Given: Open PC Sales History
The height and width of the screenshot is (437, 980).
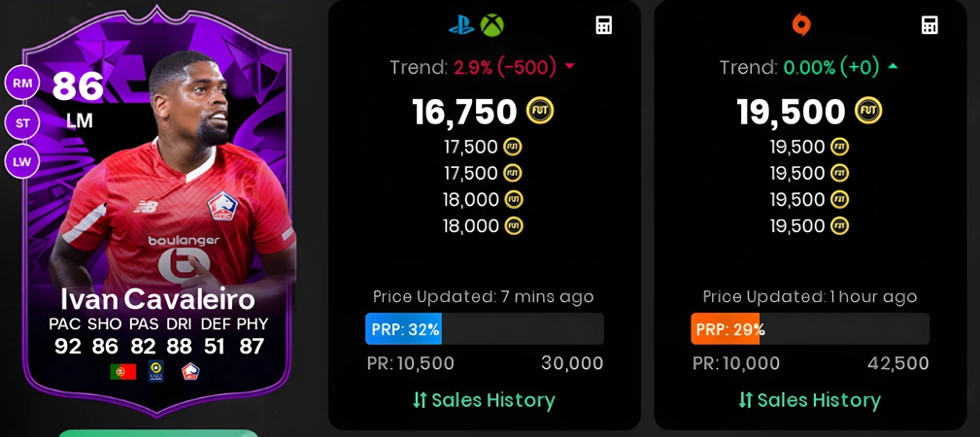Looking at the screenshot, I should pyautogui.click(x=809, y=400).
